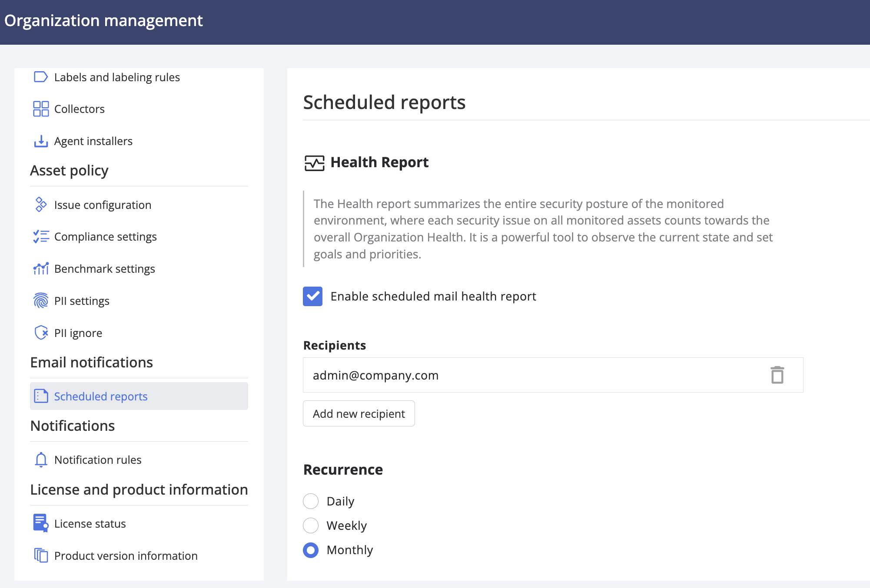Image resolution: width=870 pixels, height=588 pixels.
Task: Open Product version information page
Action: (126, 555)
